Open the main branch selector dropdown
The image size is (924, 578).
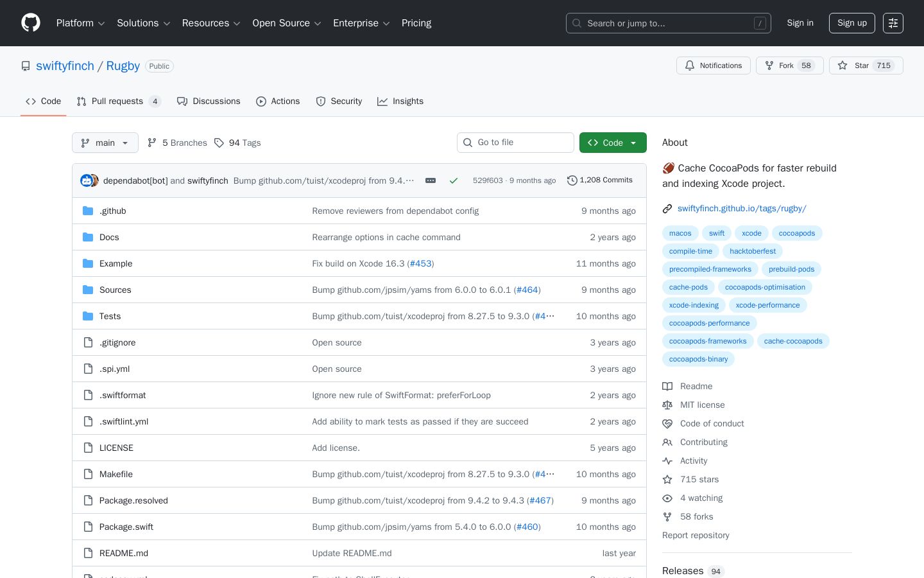[105, 143]
